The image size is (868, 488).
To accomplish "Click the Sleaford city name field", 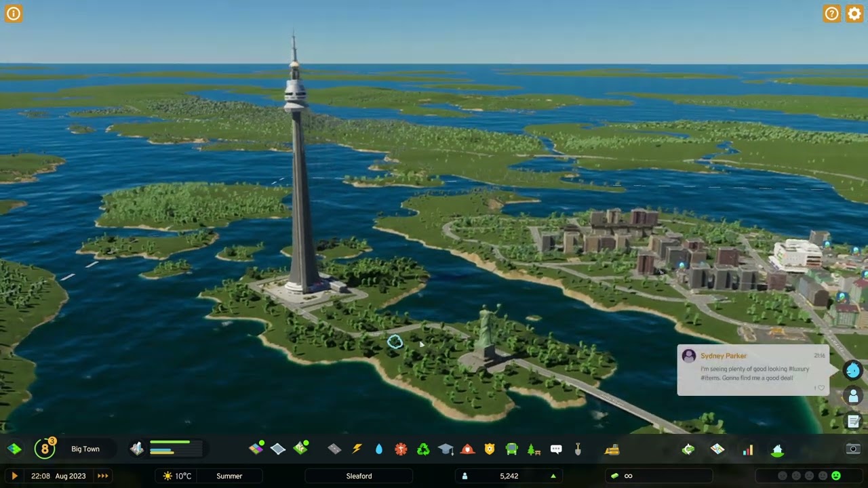I will pos(359,476).
